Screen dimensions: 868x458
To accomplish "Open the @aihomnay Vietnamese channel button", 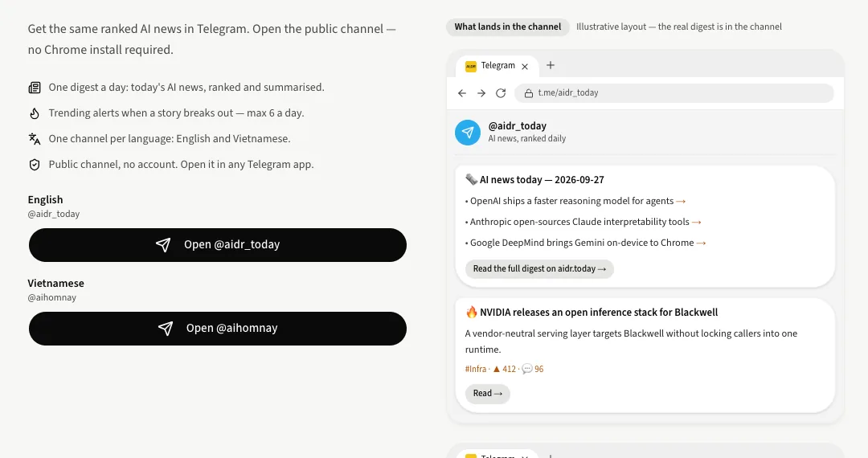I will (x=218, y=329).
